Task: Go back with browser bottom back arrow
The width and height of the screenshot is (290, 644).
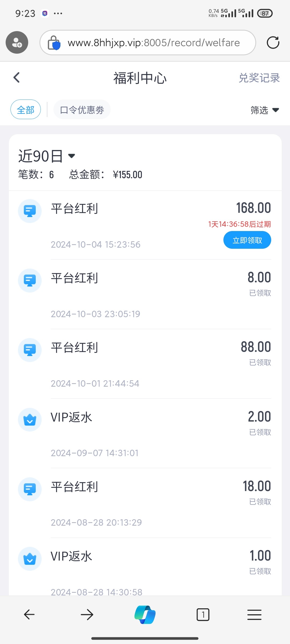Action: coord(29,614)
